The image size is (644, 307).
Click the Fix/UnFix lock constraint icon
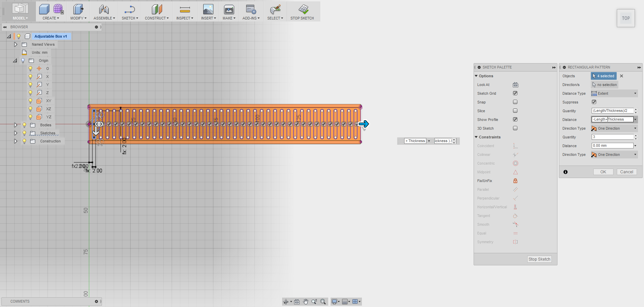pos(515,180)
